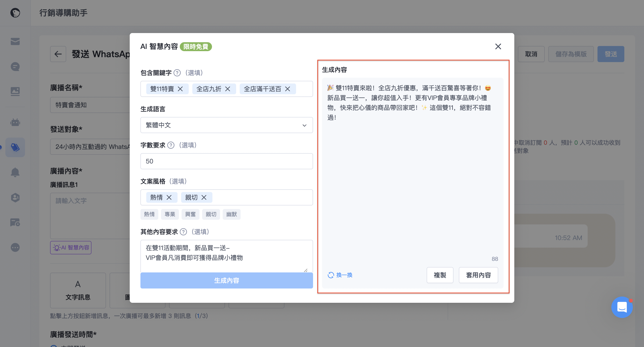The height and width of the screenshot is (347, 644).
Task: Open the 發送對象 24小時內互動過的 selector
Action: pyautogui.click(x=90, y=146)
